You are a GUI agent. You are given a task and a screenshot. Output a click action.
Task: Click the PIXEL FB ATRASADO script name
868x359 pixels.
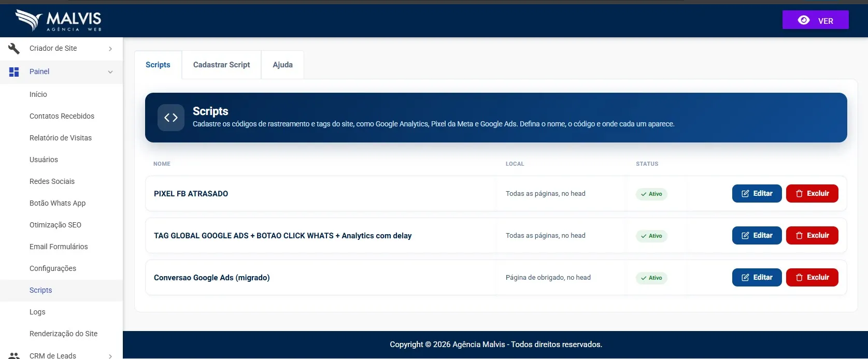[191, 194]
